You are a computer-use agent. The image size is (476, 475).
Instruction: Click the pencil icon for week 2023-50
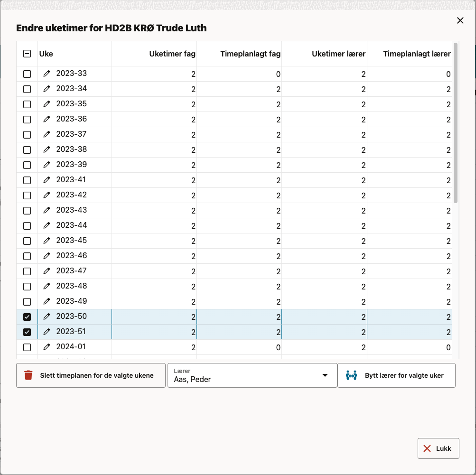[x=47, y=317]
